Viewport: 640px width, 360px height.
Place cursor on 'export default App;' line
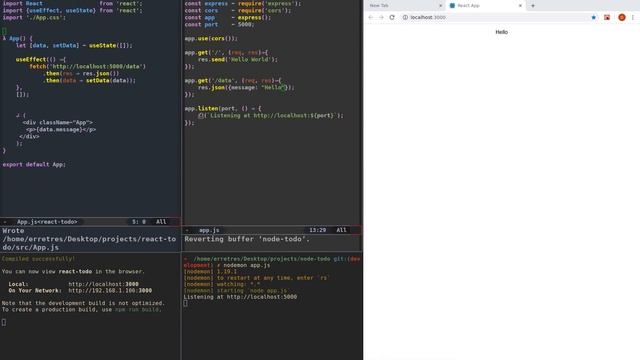pos(34,164)
